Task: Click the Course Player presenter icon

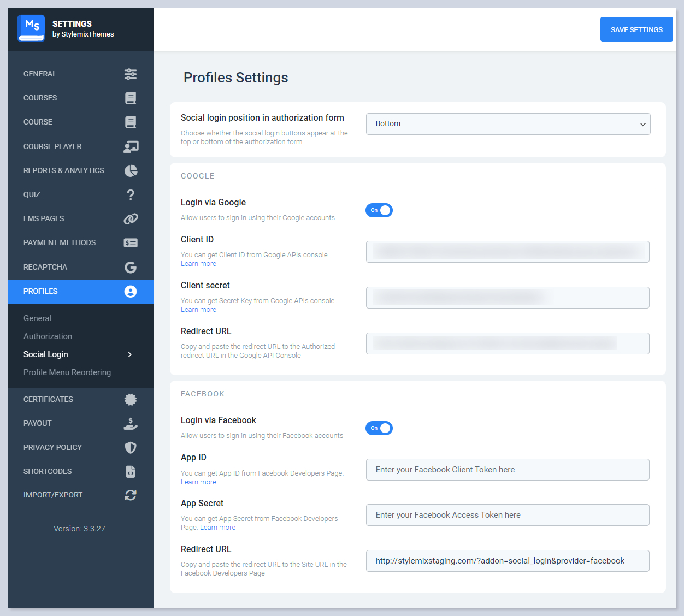Action: tap(131, 146)
